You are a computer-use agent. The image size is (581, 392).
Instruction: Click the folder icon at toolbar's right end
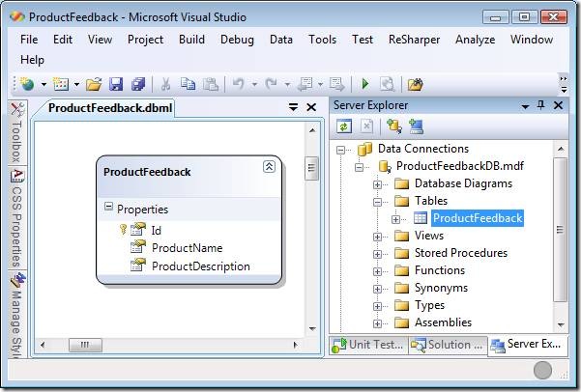[415, 84]
